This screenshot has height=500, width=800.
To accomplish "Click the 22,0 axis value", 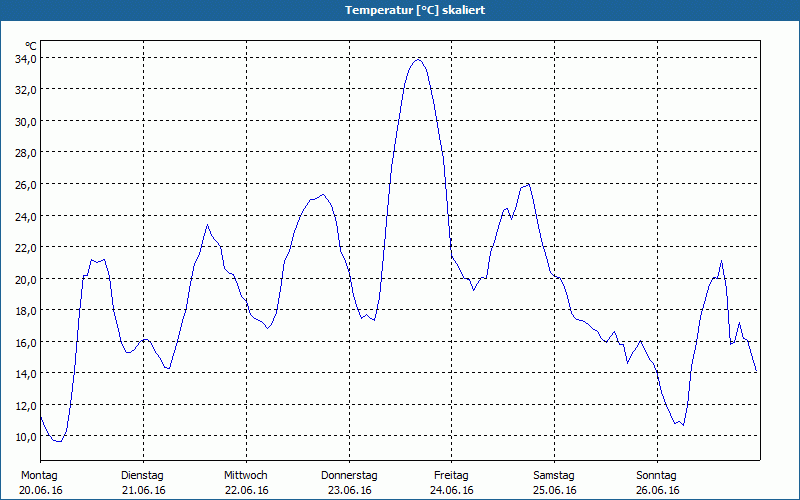I will click(26, 248).
